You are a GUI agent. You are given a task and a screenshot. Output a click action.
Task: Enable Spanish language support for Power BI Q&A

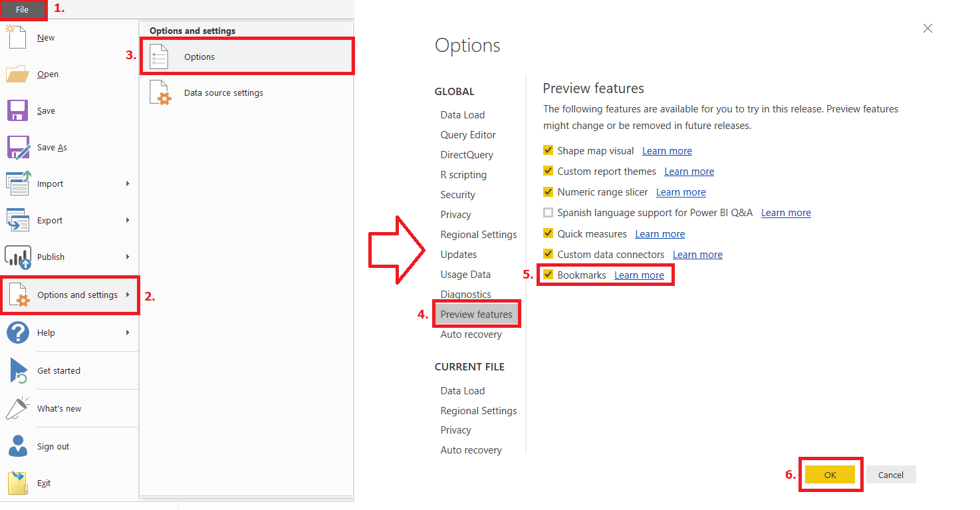[548, 212]
